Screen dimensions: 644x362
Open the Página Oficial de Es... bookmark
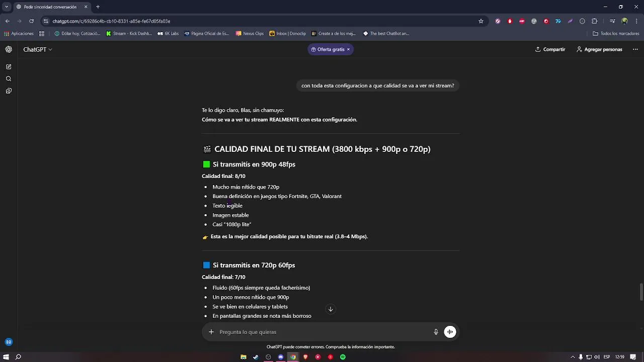click(x=206, y=34)
